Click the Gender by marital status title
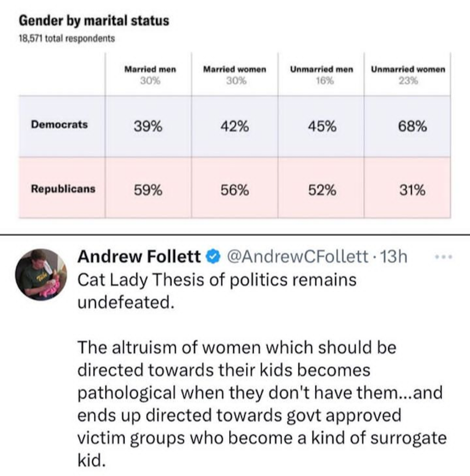Viewport: 470px width, 476px height. pyautogui.click(x=94, y=21)
